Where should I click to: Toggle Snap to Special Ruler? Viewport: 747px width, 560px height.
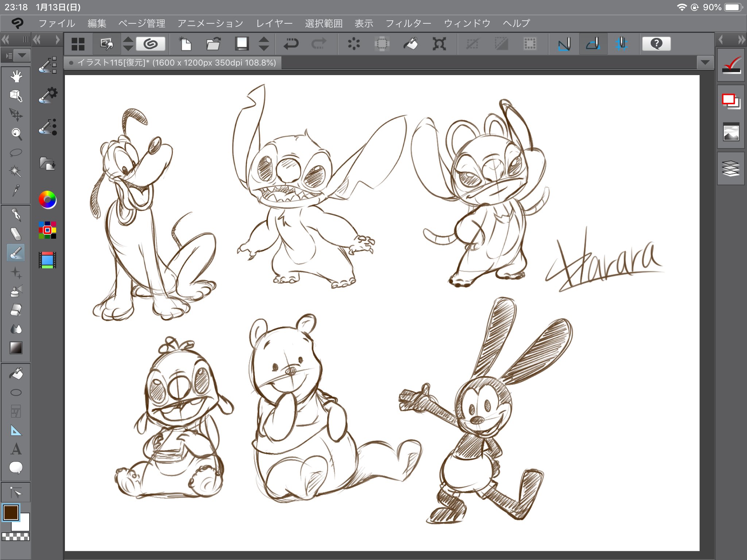(593, 44)
